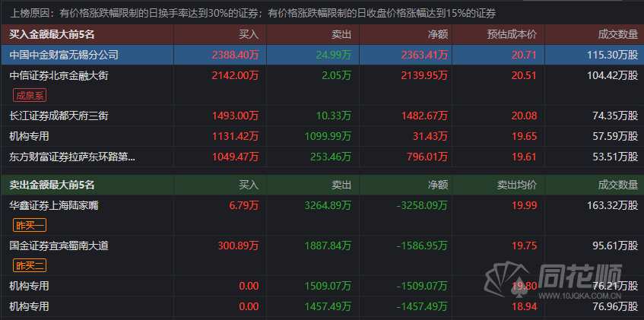Select the 中国中金财富无锡分公司 row name
Screen dimensions: 644x320
click(64, 55)
